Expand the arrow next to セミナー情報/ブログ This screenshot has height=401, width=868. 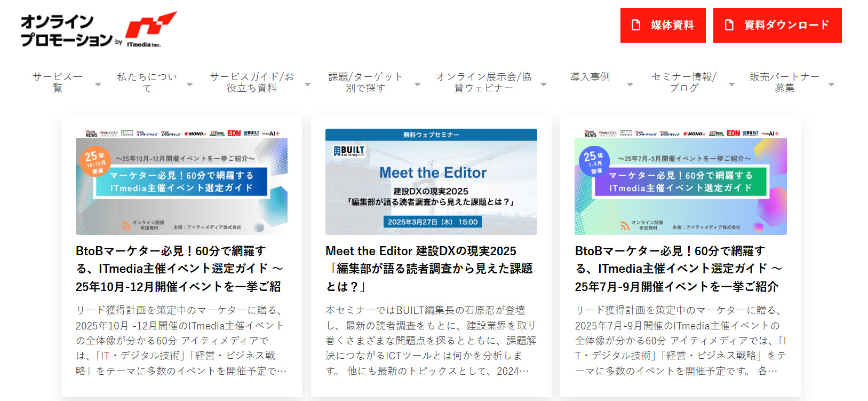(x=731, y=84)
